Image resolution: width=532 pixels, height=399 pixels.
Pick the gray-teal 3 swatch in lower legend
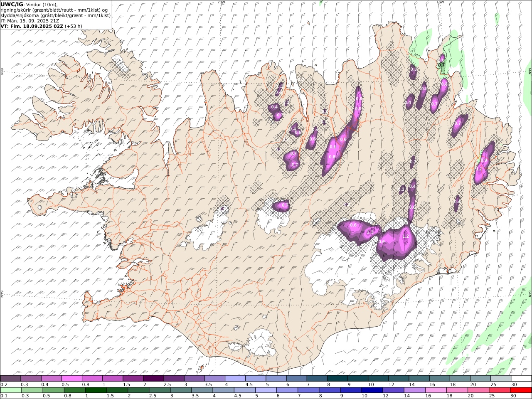pos(181,390)
